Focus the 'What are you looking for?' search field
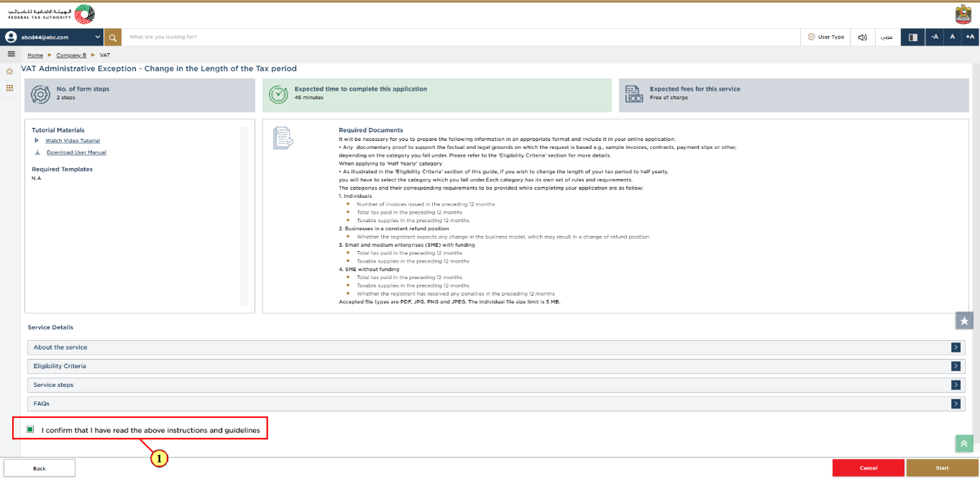980x479 pixels. (460, 37)
